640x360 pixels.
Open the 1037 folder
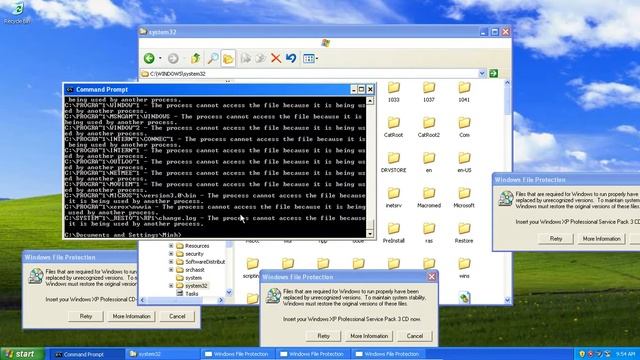click(x=429, y=92)
